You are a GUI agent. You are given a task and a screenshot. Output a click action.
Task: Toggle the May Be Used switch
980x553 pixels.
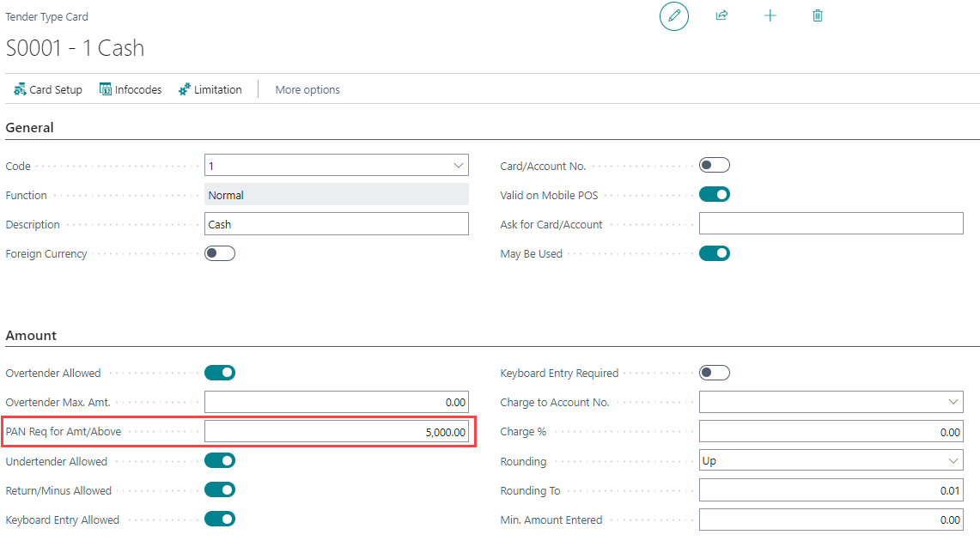(x=715, y=253)
